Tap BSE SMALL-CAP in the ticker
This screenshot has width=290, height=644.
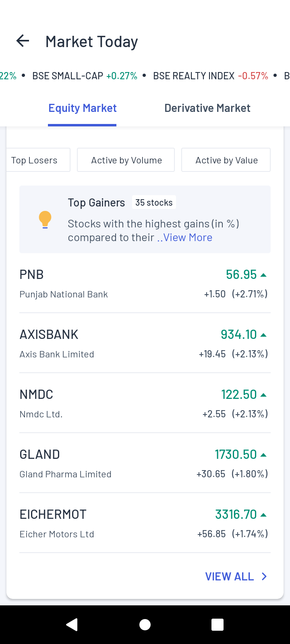click(85, 76)
